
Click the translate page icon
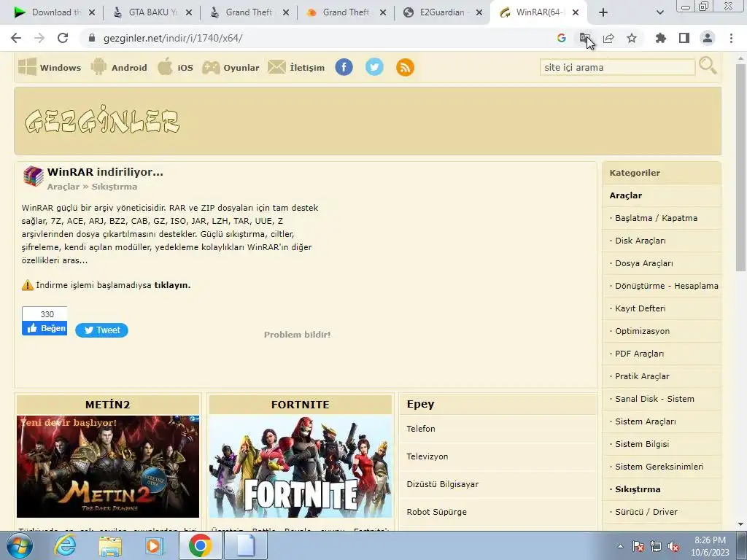(584, 38)
